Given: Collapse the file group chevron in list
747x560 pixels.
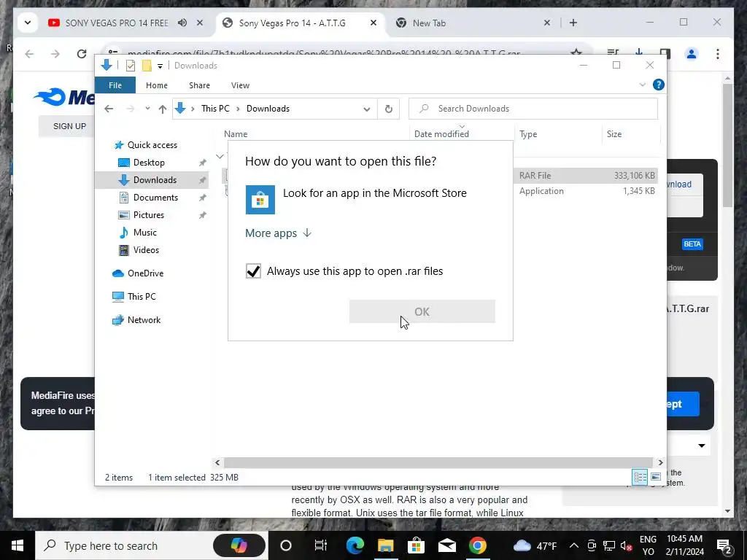Looking at the screenshot, I should point(220,156).
